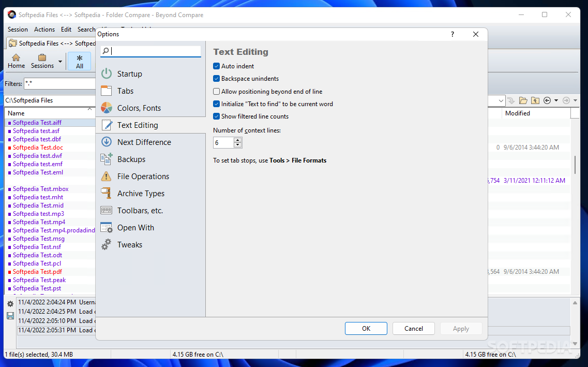The image size is (588, 367).
Task: Uncheck Show filtered line counts
Action: 216,116
